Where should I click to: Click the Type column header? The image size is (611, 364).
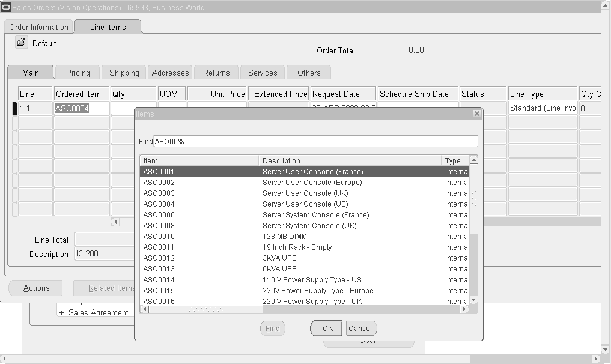[455, 160]
